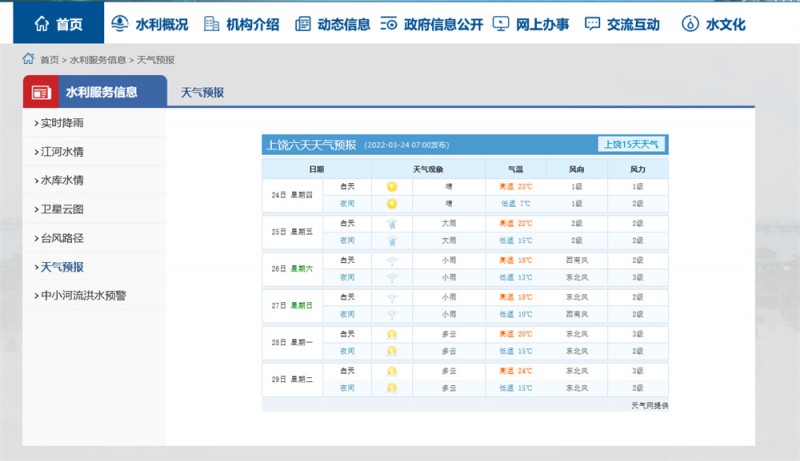Click the 风力 column header
The width and height of the screenshot is (800, 461).
[638, 169]
